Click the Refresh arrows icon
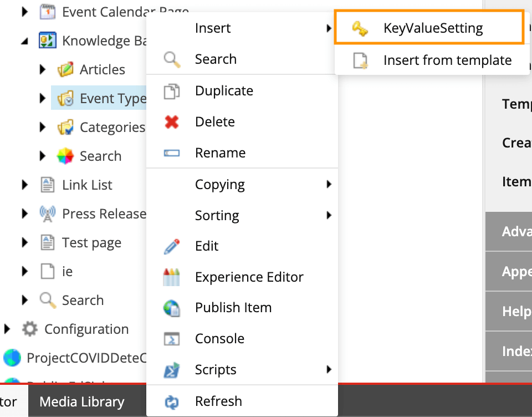Image resolution: width=532 pixels, height=417 pixels. tap(172, 401)
